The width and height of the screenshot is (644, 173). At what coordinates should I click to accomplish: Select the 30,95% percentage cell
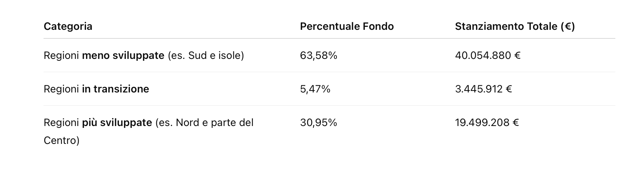(x=318, y=123)
